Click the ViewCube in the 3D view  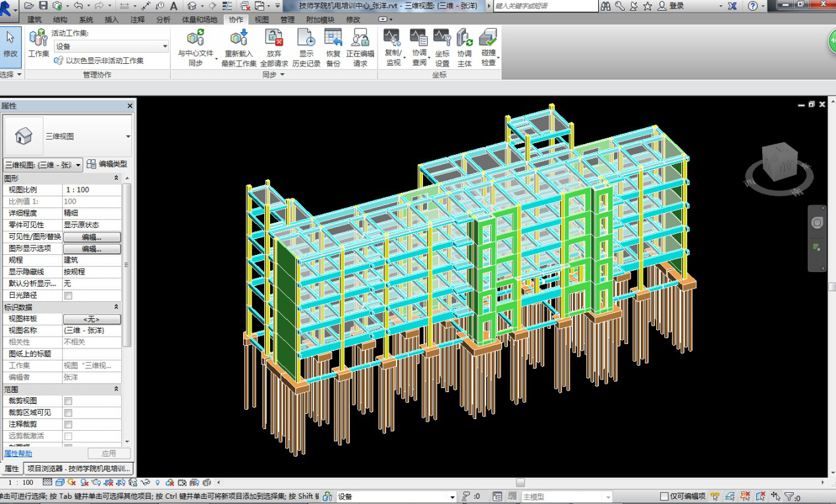pyautogui.click(x=780, y=161)
